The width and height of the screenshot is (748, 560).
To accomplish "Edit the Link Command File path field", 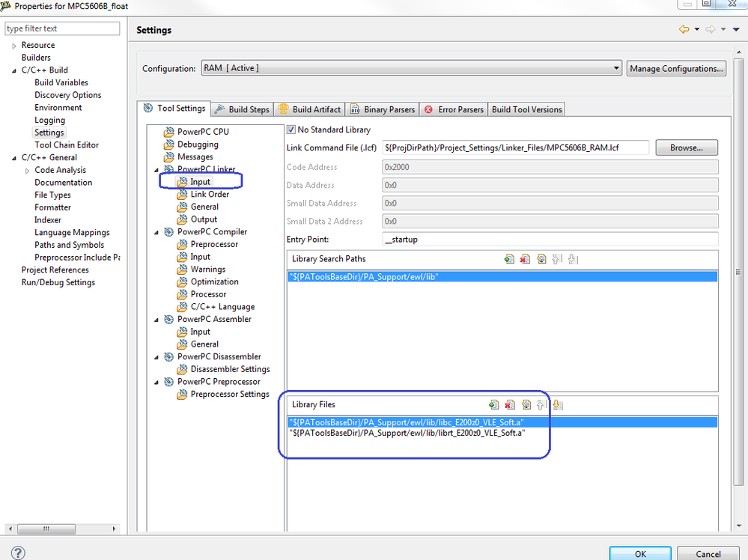I will pyautogui.click(x=515, y=148).
